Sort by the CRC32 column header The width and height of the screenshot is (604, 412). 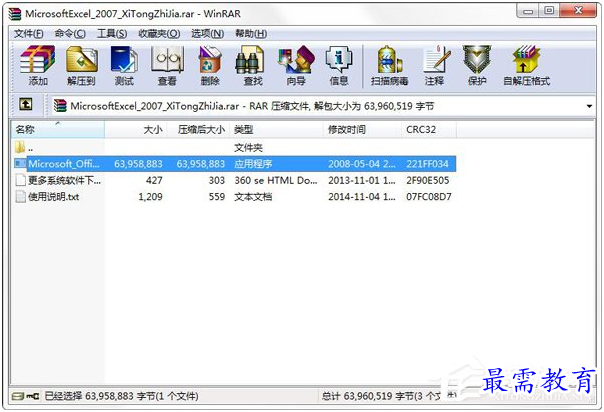(x=429, y=129)
